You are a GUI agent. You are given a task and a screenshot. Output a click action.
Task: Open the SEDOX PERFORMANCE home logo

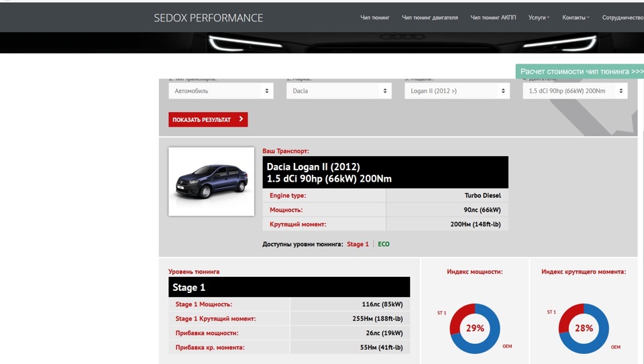tap(208, 17)
